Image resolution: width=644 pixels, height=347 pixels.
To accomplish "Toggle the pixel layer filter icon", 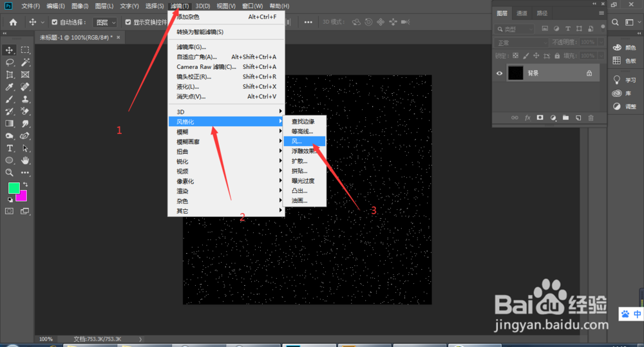I will click(x=545, y=29).
